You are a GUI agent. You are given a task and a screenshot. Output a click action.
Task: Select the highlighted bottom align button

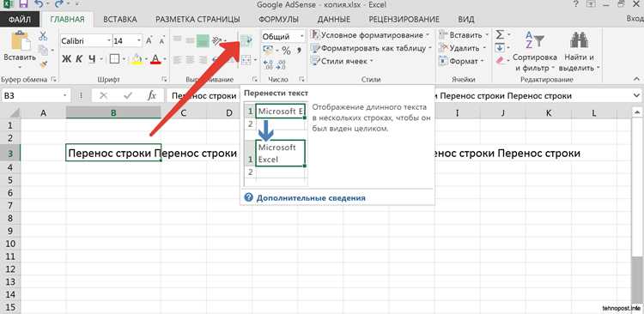pos(203,40)
